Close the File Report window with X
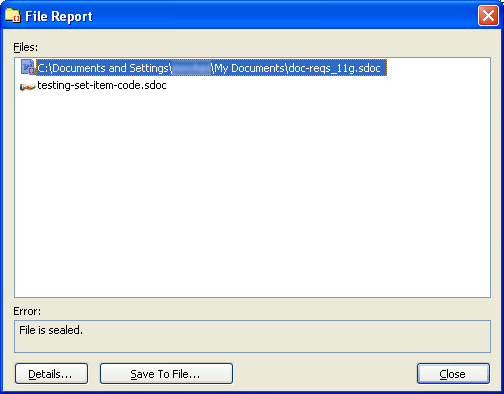This screenshot has height=394, width=504. pyautogui.click(x=488, y=16)
